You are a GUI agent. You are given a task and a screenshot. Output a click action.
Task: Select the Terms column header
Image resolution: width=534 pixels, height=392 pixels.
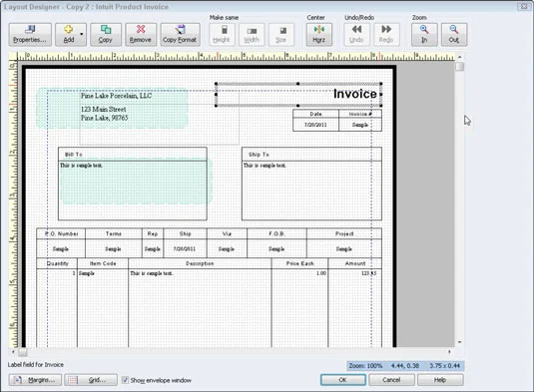click(x=114, y=233)
